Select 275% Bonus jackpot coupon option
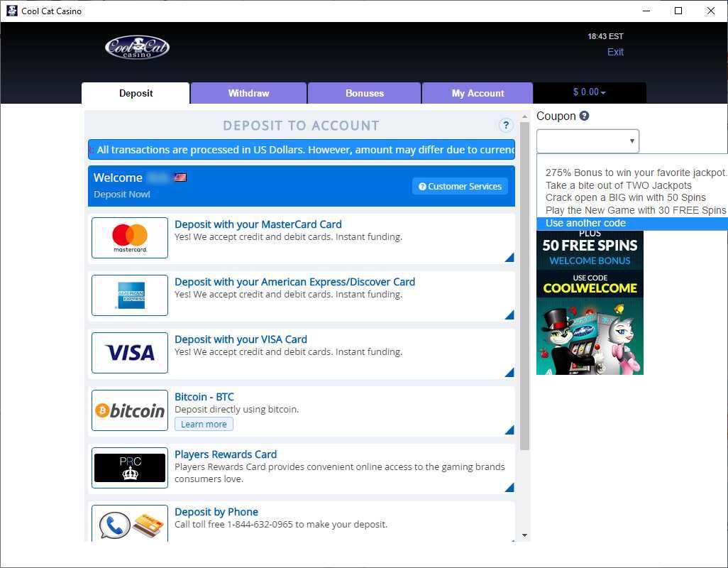The height and width of the screenshot is (568, 728). pyautogui.click(x=632, y=173)
